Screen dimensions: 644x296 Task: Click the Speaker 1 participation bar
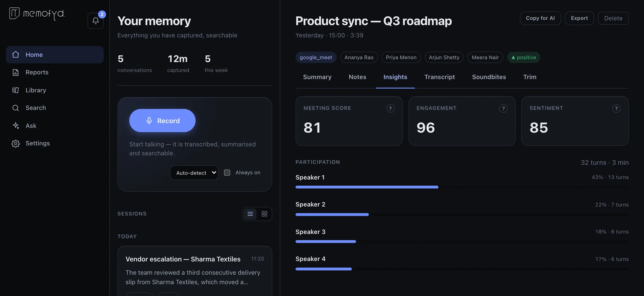click(x=462, y=187)
